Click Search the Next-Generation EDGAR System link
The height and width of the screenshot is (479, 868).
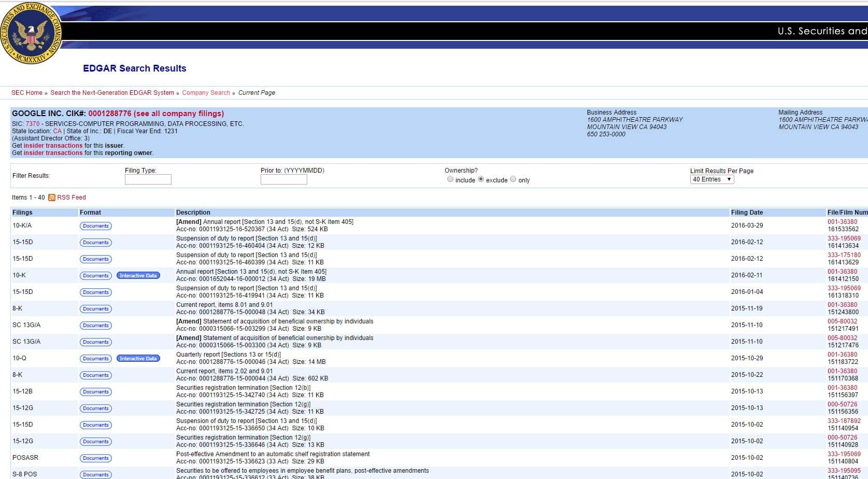(x=112, y=93)
